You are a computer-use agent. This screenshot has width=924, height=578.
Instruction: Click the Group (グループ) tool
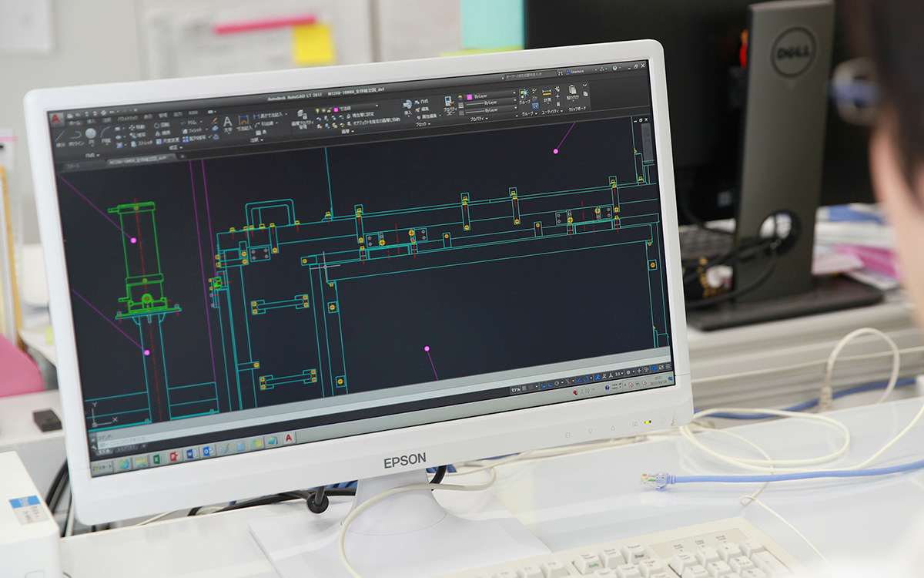tap(524, 96)
